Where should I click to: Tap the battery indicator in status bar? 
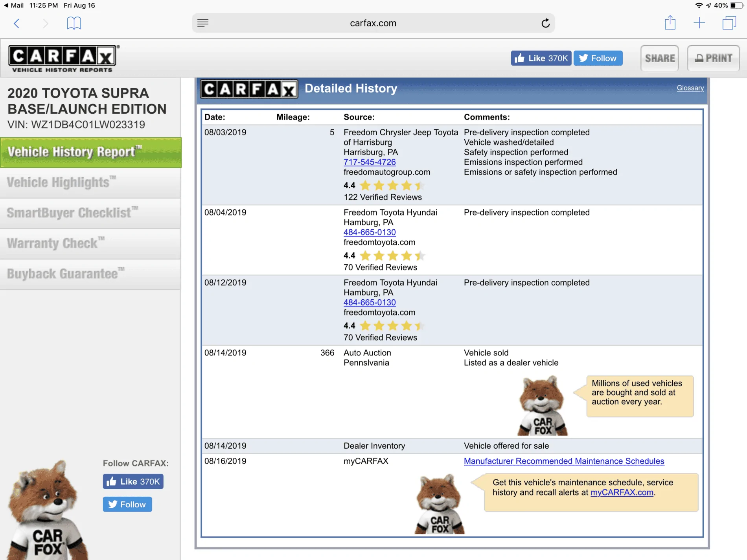(x=737, y=6)
